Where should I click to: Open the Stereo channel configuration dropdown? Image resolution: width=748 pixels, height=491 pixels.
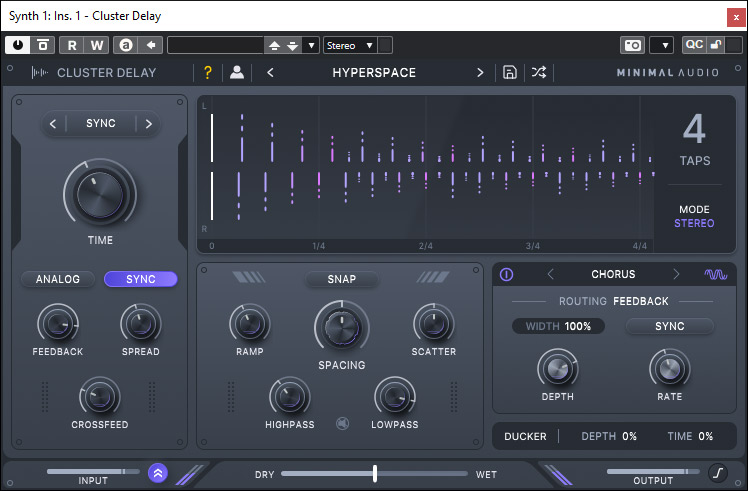[x=349, y=45]
